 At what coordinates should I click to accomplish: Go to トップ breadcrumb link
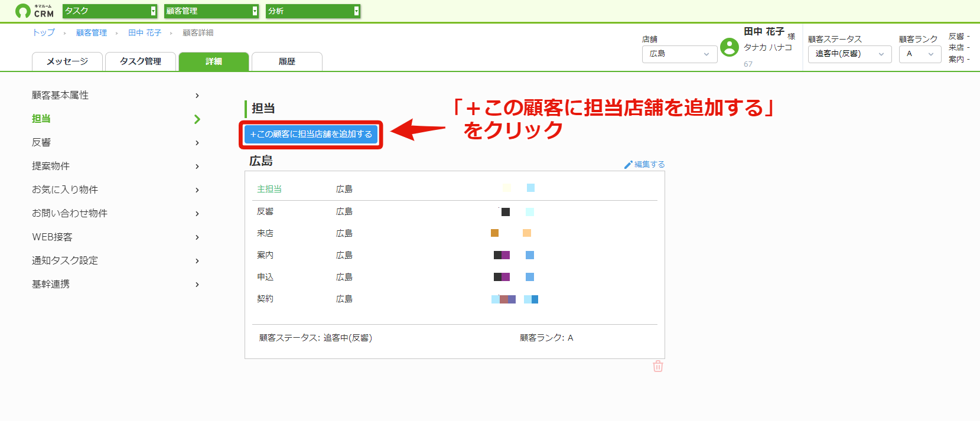click(44, 32)
